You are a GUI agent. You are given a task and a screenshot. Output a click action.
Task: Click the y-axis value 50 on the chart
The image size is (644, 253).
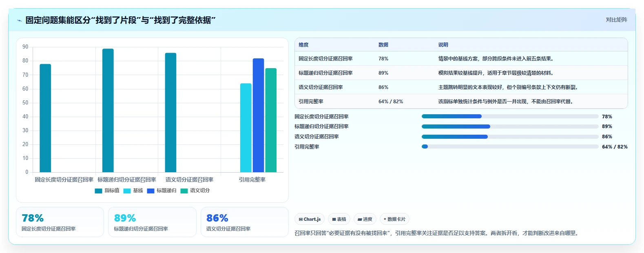[x=25, y=103]
